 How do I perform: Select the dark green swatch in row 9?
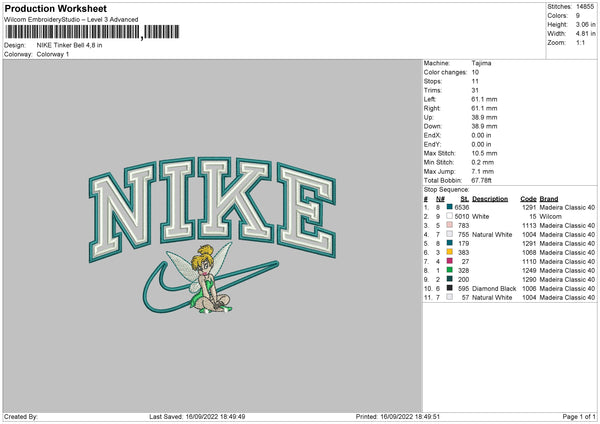tap(449, 279)
